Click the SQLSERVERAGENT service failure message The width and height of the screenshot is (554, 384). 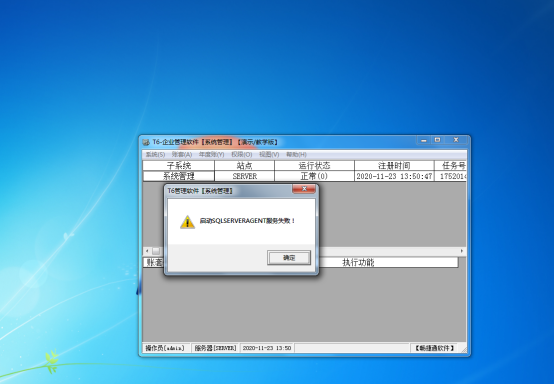(x=247, y=221)
